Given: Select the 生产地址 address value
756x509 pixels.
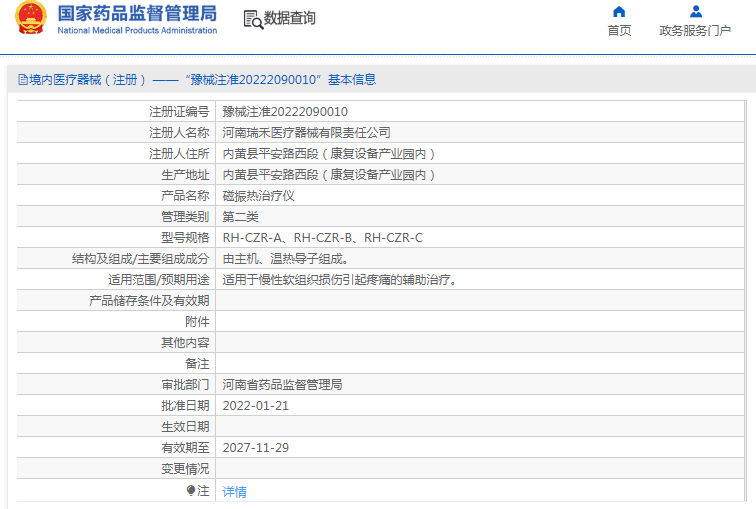Looking at the screenshot, I should coord(329,174).
